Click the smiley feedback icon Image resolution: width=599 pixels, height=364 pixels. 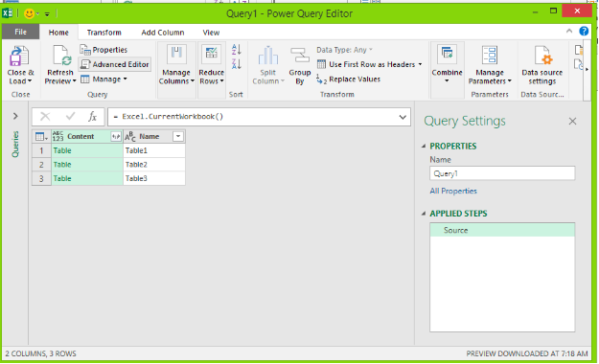(29, 13)
